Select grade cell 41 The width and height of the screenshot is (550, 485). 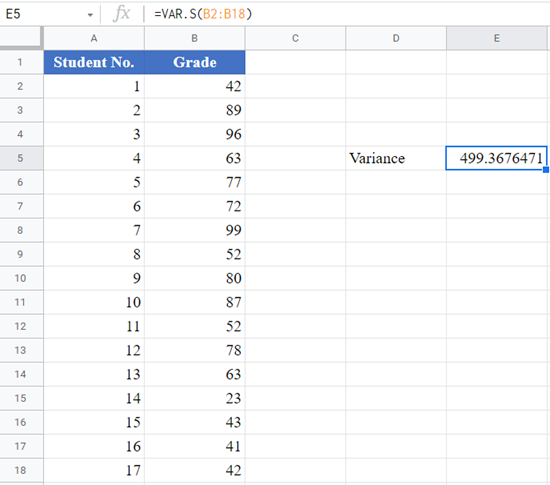[195, 446]
